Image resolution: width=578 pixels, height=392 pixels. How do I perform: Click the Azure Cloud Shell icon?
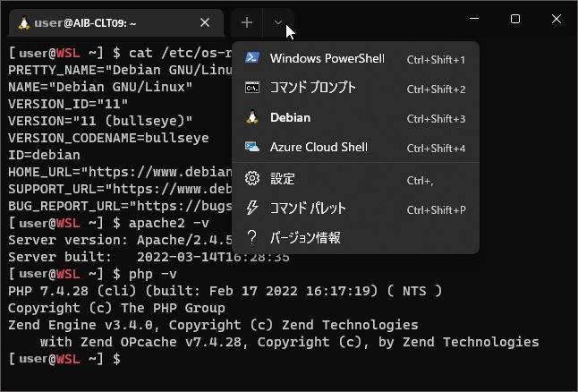click(x=252, y=147)
